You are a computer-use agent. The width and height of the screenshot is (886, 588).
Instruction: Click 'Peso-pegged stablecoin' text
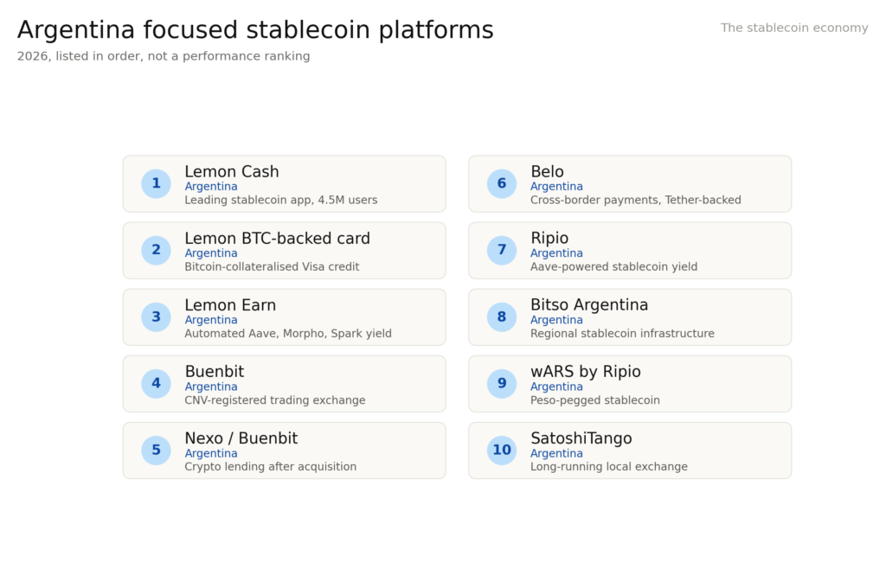(x=595, y=399)
